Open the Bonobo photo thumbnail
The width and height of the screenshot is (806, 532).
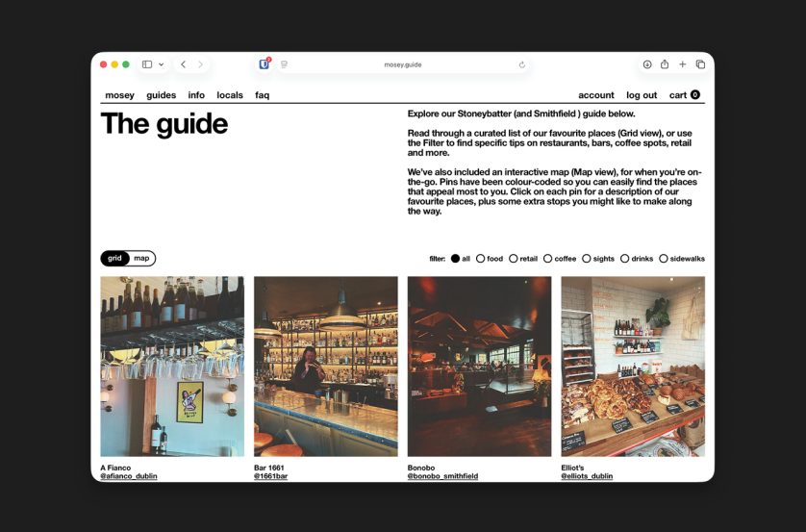coord(480,367)
